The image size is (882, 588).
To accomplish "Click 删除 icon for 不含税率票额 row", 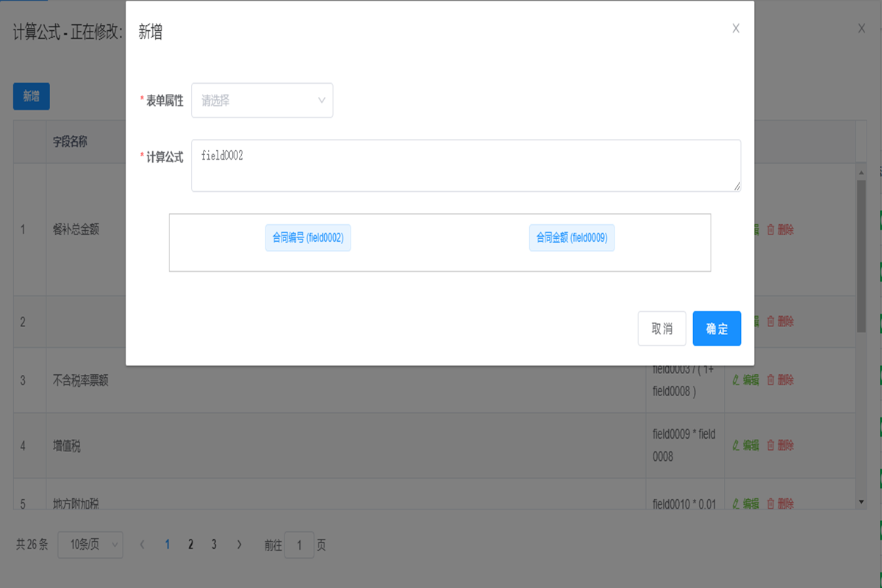I will (771, 380).
